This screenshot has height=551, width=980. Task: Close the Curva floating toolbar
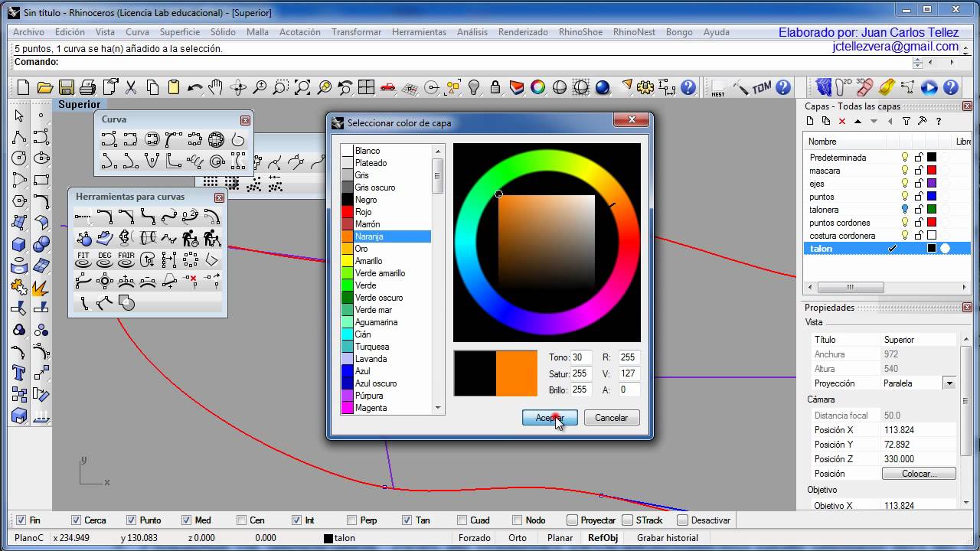[x=245, y=120]
